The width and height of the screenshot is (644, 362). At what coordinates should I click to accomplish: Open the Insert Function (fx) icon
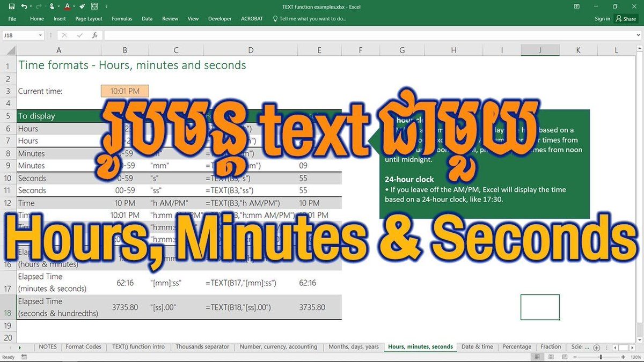(96, 34)
